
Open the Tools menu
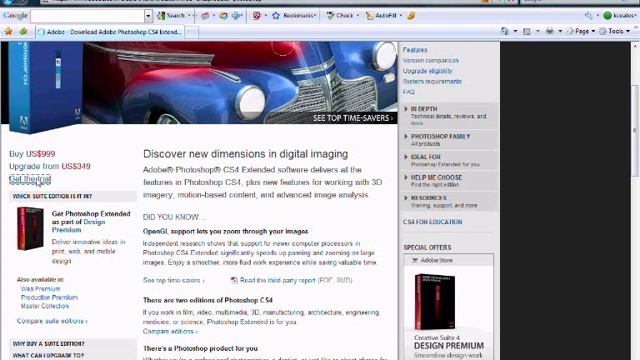pyautogui.click(x=615, y=31)
